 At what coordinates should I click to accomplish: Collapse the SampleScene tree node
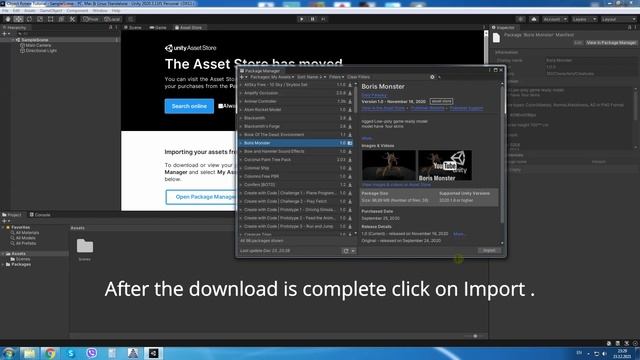coord(13,40)
